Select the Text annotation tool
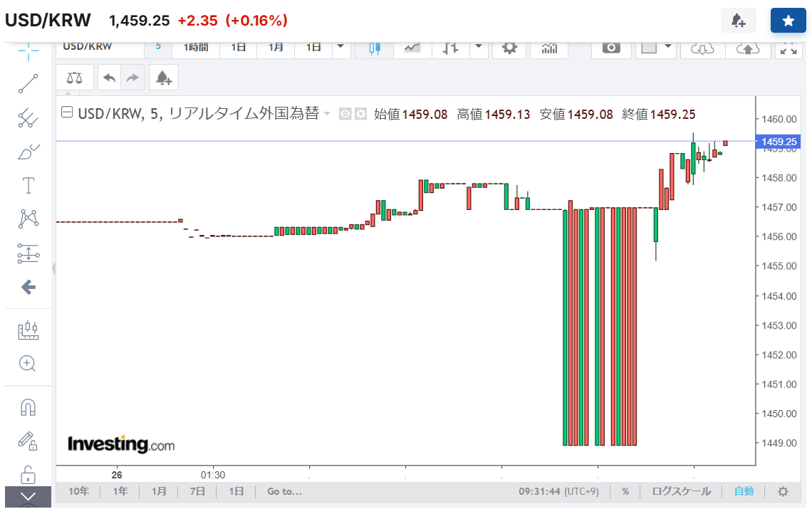The height and width of the screenshot is (509, 812). coord(28,186)
